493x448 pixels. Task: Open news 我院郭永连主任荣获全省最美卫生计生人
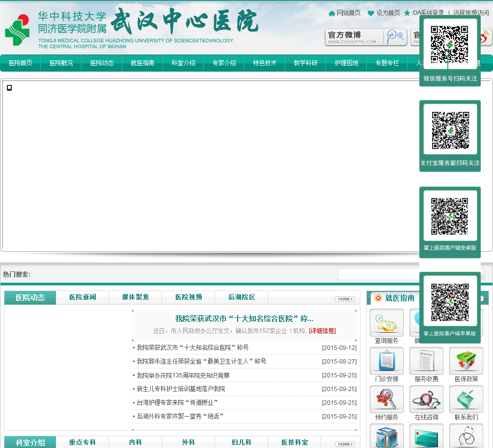coord(201,361)
